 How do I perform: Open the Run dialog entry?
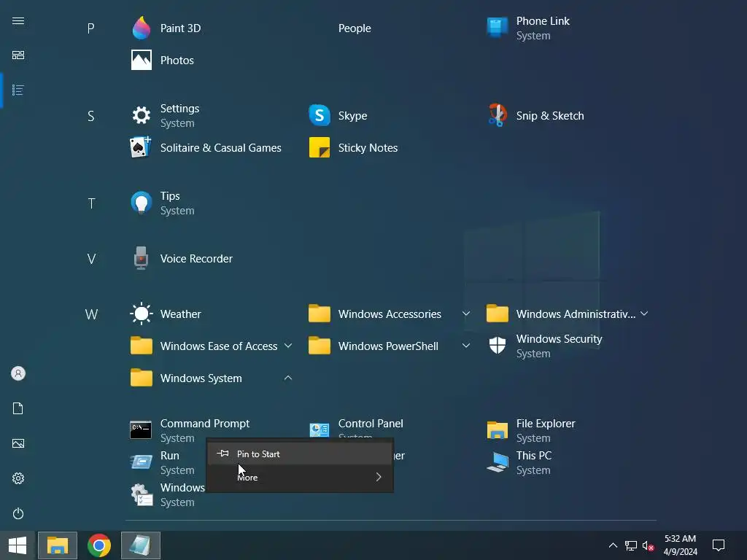click(x=162, y=462)
